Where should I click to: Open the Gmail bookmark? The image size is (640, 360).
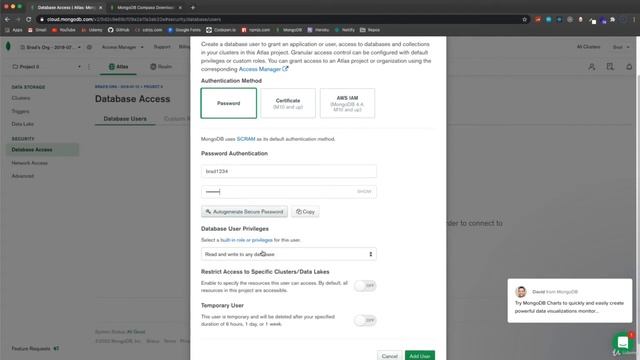coord(37,30)
